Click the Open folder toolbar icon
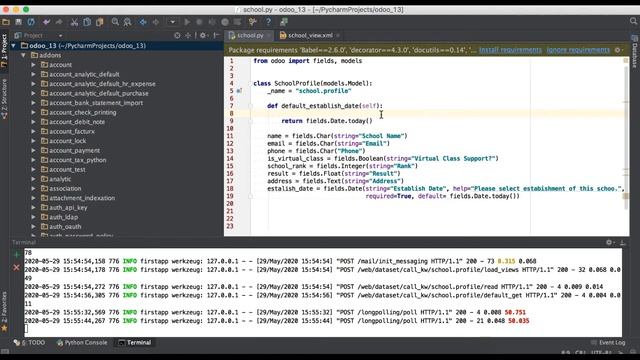This screenshot has width=640, height=360. click(6, 22)
